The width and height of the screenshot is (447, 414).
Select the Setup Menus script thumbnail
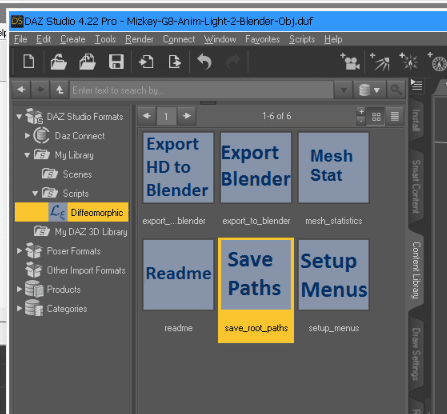[x=334, y=275]
